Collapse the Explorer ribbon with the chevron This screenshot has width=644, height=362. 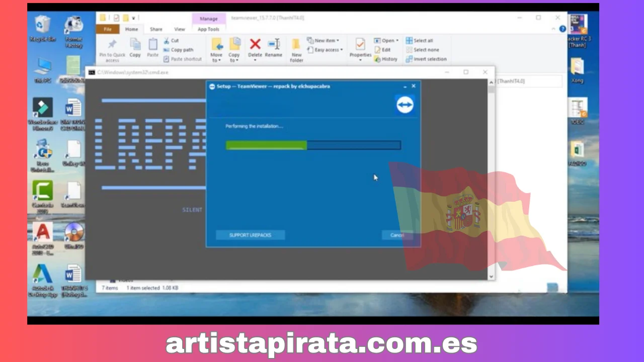click(x=554, y=29)
